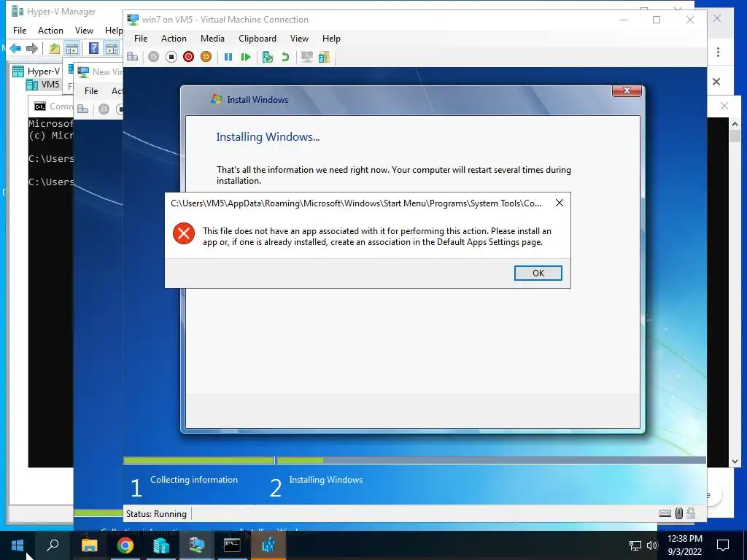Viewport: 747px width, 560px height.
Task: Click scroll-up arrow of the right background scrollbar
Action: 735,124
